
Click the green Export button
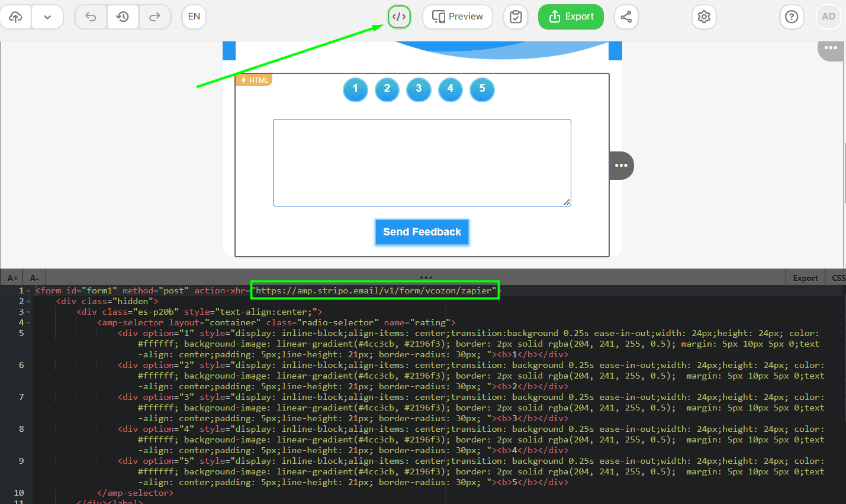[x=571, y=17]
